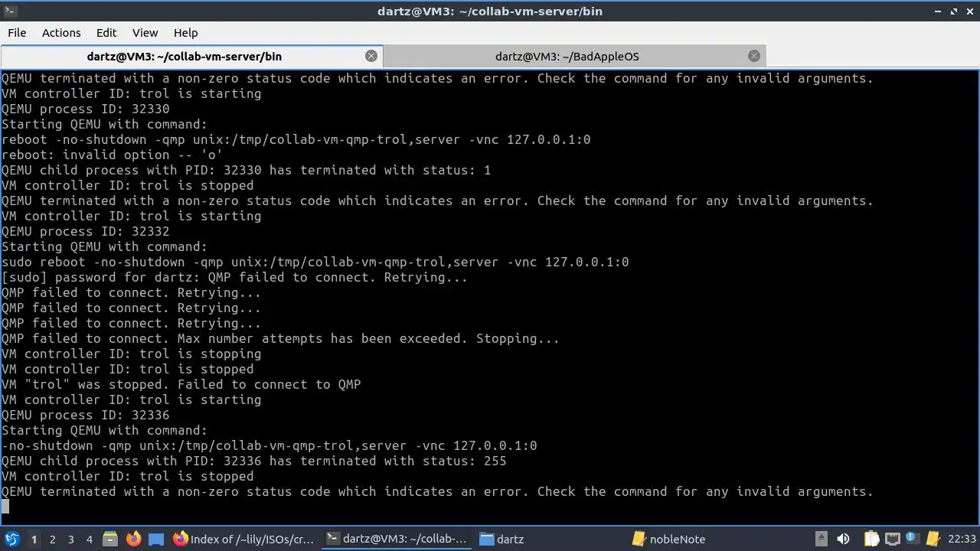Open the Edit menu
This screenshot has width=980, height=551.
click(106, 33)
